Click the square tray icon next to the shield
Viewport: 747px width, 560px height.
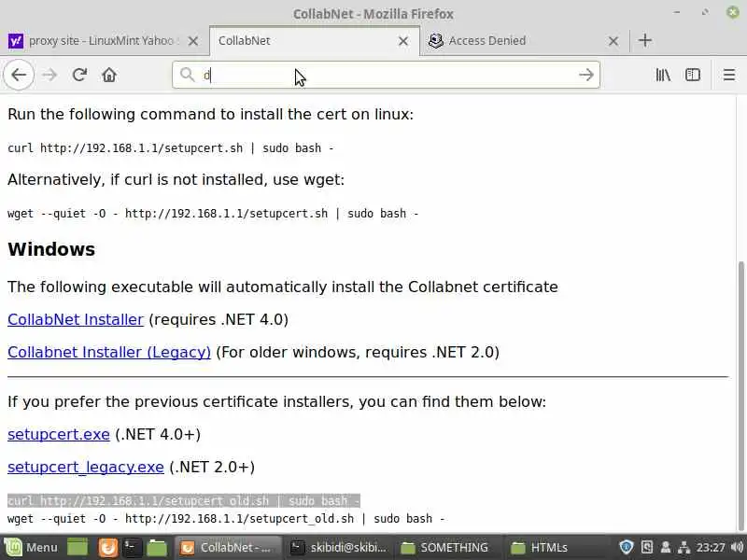point(646,547)
